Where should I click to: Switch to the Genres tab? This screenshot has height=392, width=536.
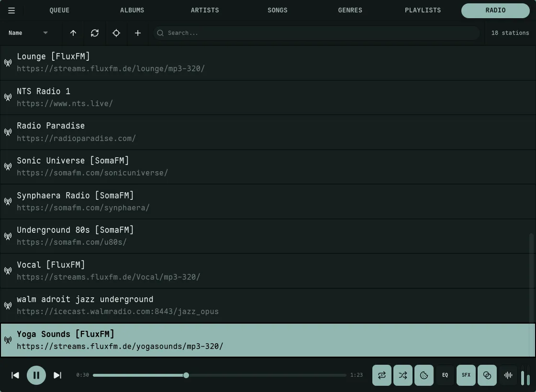point(350,10)
